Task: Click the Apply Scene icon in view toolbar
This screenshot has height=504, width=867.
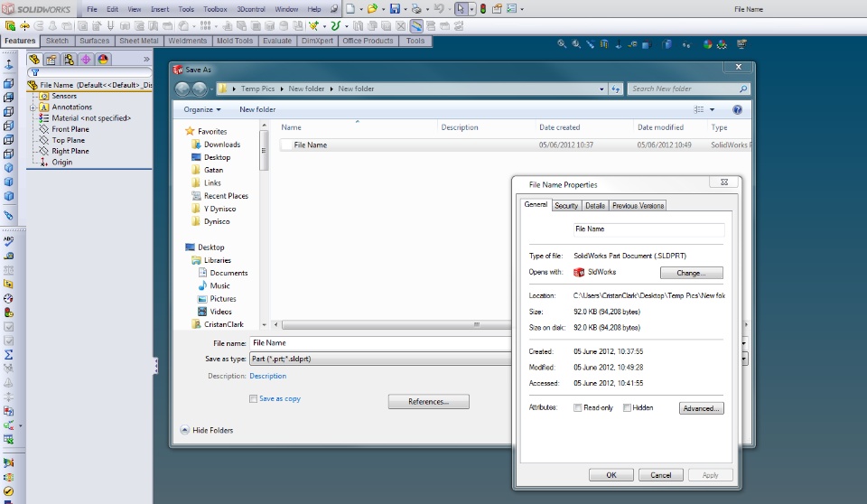Action: [722, 44]
